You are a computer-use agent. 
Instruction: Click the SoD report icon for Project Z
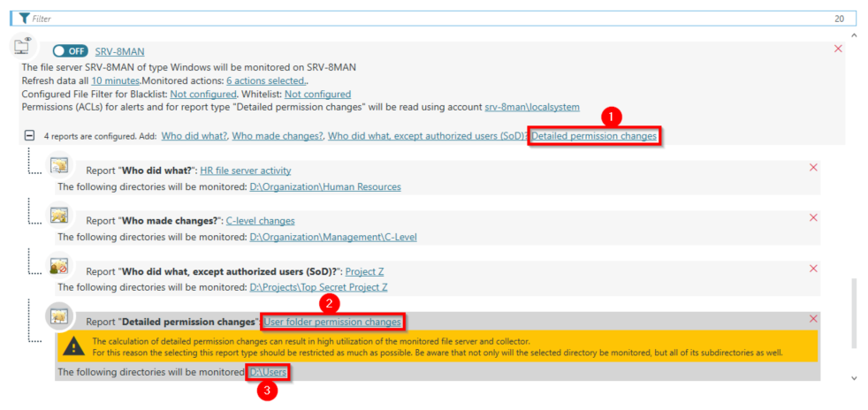(60, 266)
